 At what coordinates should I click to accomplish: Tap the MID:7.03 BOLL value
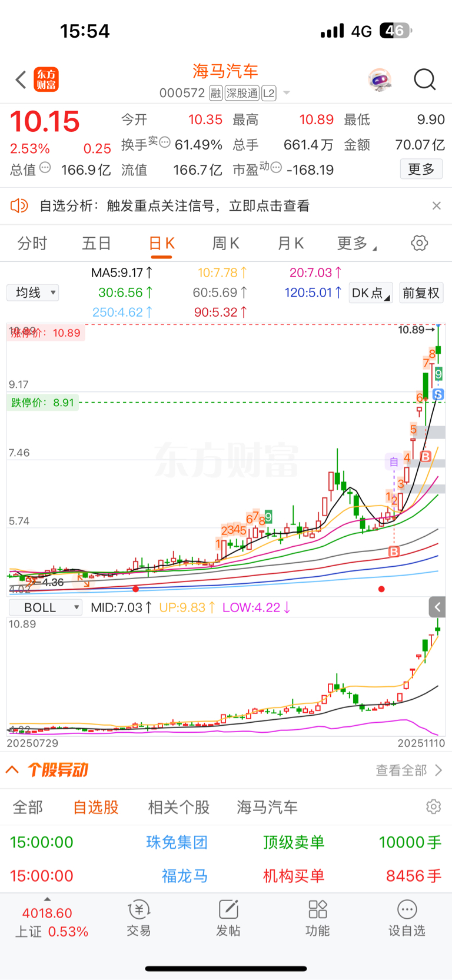tap(122, 607)
